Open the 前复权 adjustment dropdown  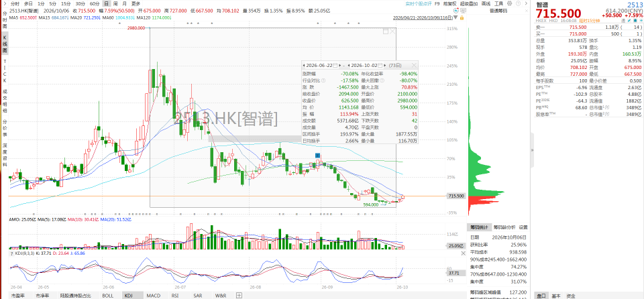point(449,3)
